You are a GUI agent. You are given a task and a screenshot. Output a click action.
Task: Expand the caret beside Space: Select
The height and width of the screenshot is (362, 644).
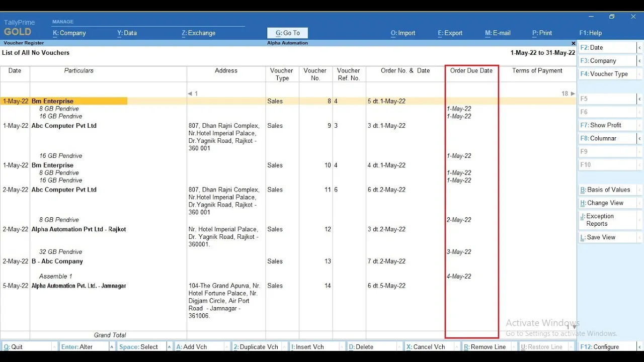pyautogui.click(x=170, y=347)
